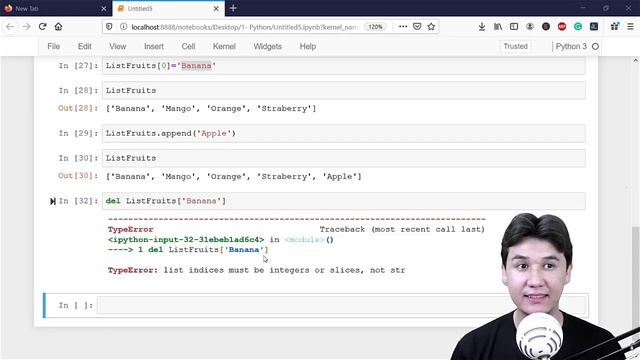Click the In [ ]: empty prompt label
Image resolution: width=640 pixels, height=360 pixels.
coord(76,305)
